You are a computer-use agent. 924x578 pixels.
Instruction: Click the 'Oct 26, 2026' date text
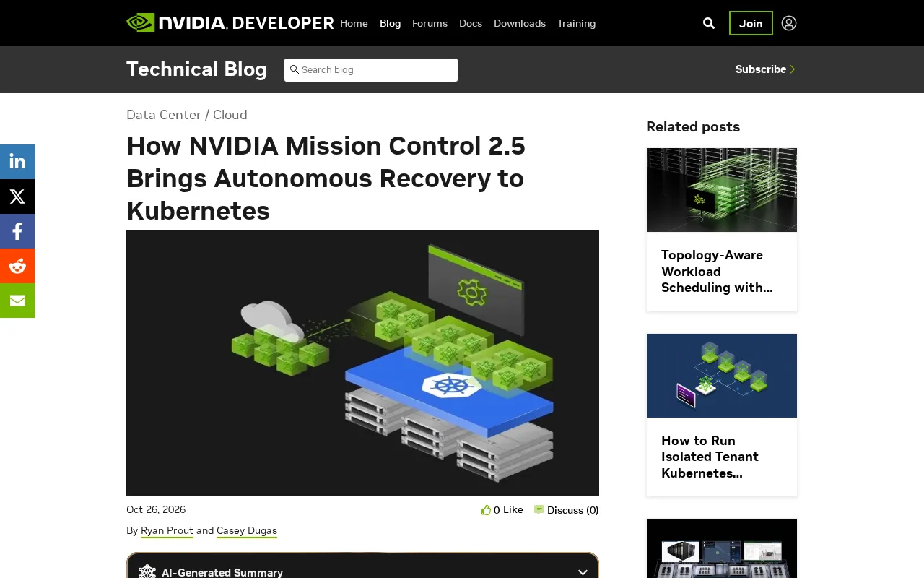156,510
